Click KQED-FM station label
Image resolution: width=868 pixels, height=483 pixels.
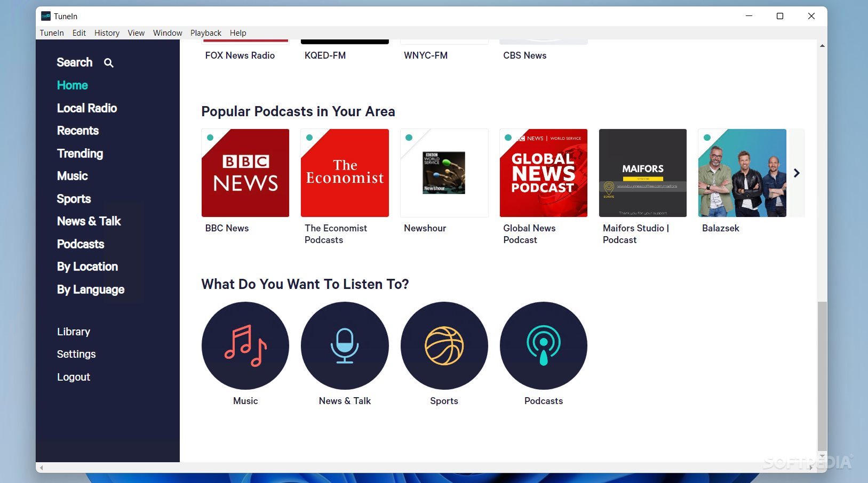325,55
